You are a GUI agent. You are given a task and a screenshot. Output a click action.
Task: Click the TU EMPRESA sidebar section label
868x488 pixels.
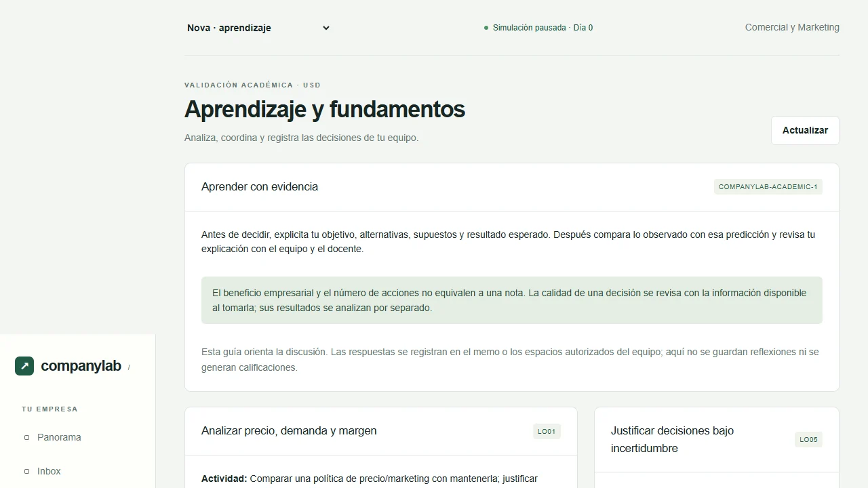pos(50,409)
